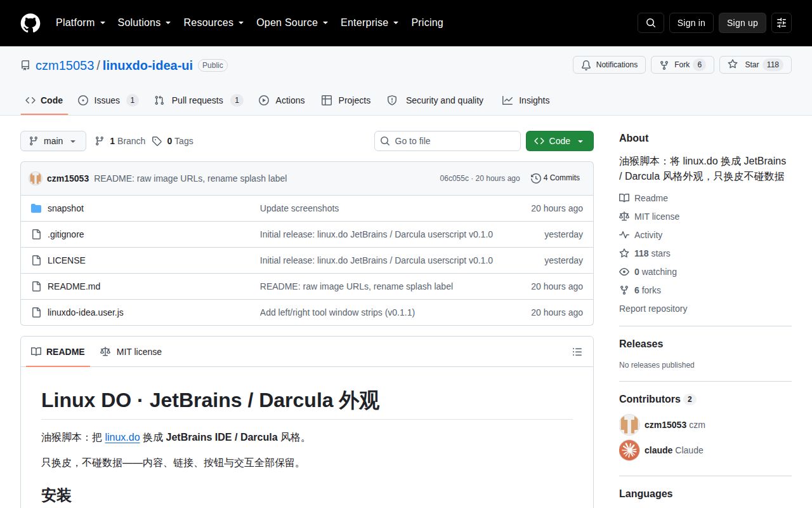Click the snapshot folder icon

tap(36, 208)
